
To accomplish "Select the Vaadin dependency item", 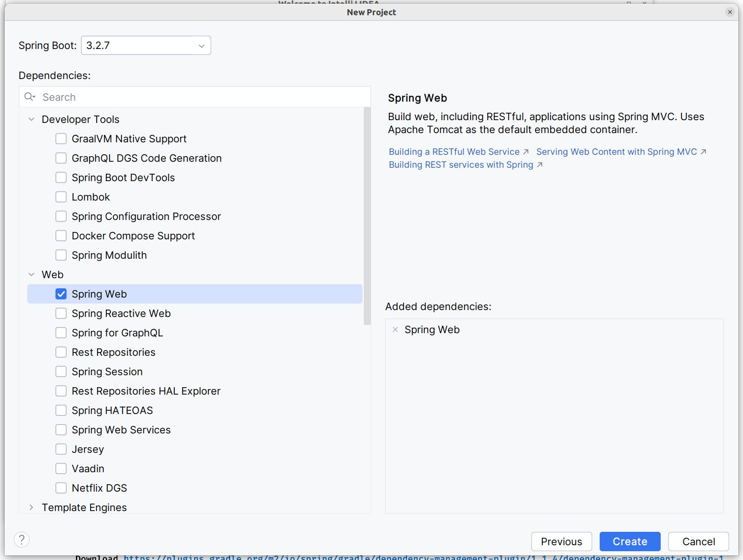I will (x=88, y=469).
